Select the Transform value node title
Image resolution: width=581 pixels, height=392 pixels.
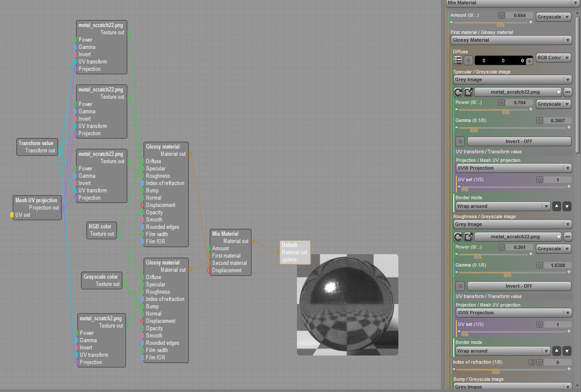pos(36,143)
